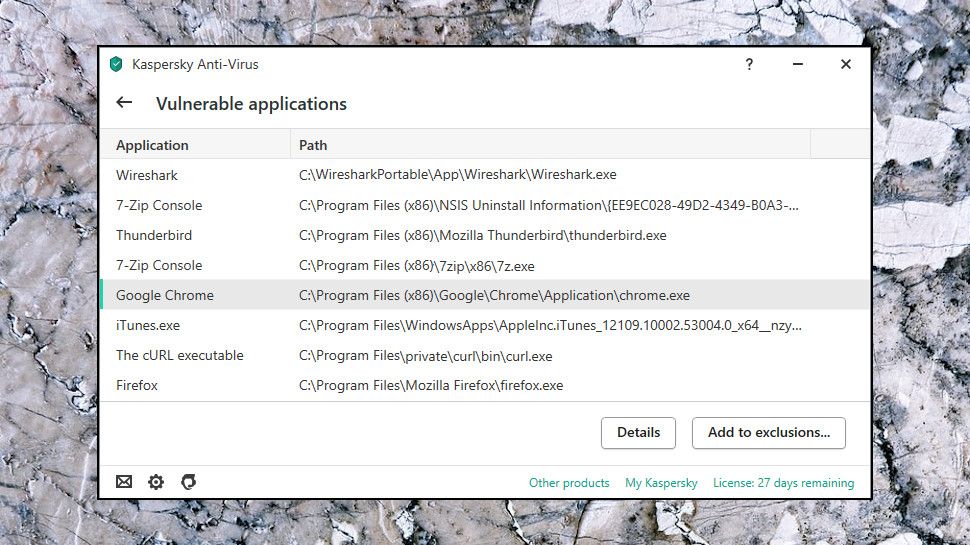Click Add to exclusions button

[769, 433]
